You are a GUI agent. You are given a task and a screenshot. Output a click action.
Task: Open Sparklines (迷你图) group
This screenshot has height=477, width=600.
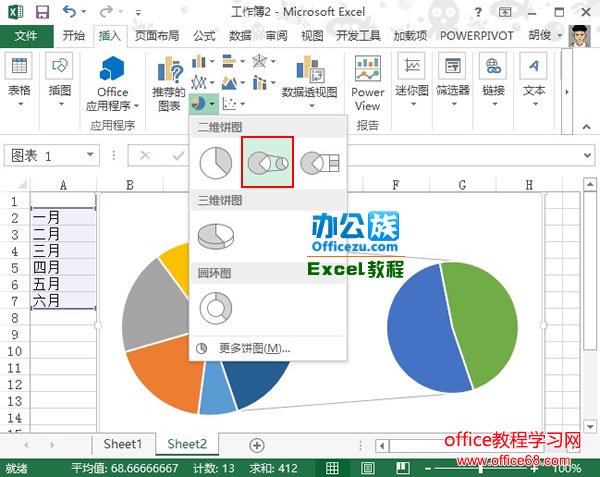(x=412, y=80)
